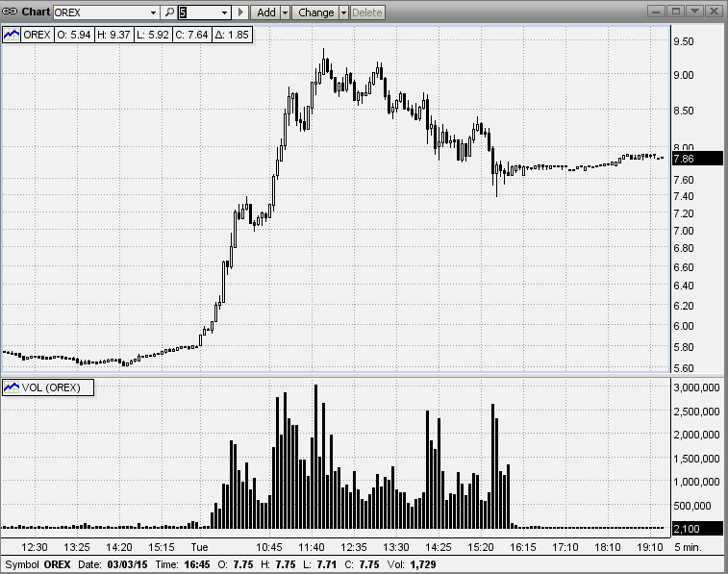Viewport: 728px width, 574px height.
Task: Click the OREX price series chart icon
Action: pyautogui.click(x=12, y=35)
